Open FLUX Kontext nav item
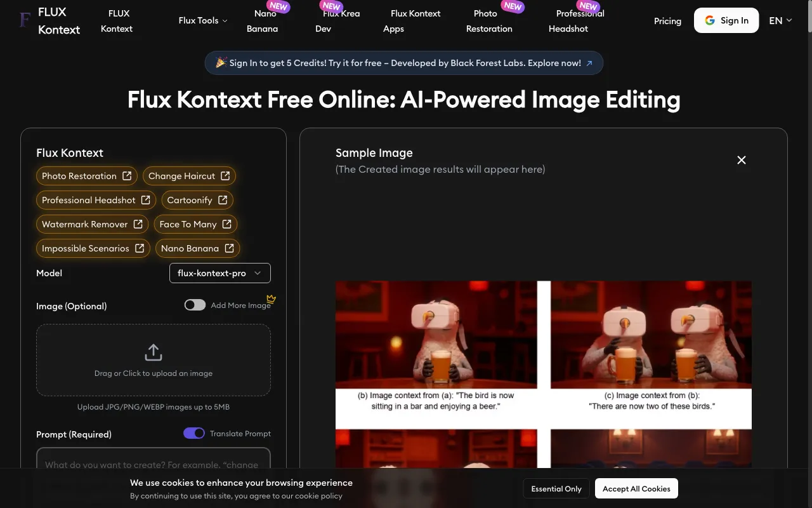The width and height of the screenshot is (812, 508). [117, 21]
